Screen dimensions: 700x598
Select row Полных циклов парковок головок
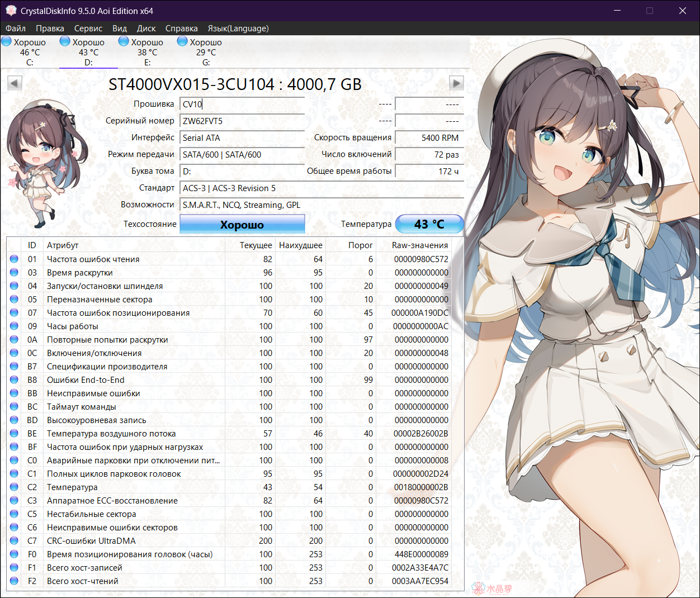point(229,473)
